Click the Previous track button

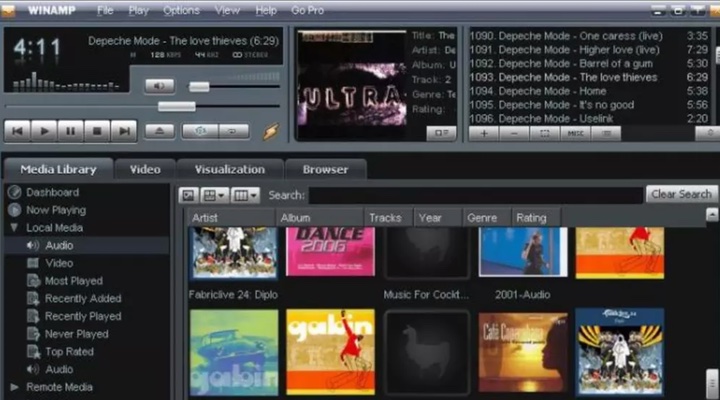[17, 131]
